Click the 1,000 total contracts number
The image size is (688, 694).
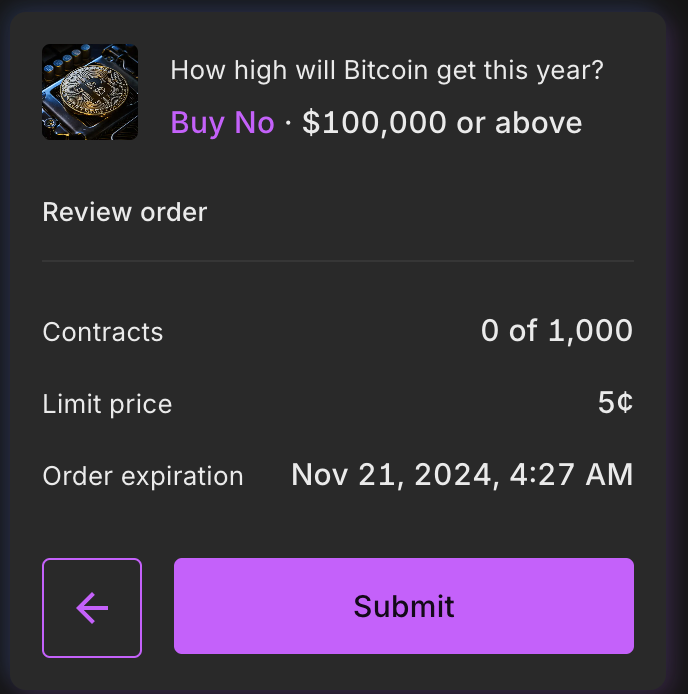coord(591,331)
